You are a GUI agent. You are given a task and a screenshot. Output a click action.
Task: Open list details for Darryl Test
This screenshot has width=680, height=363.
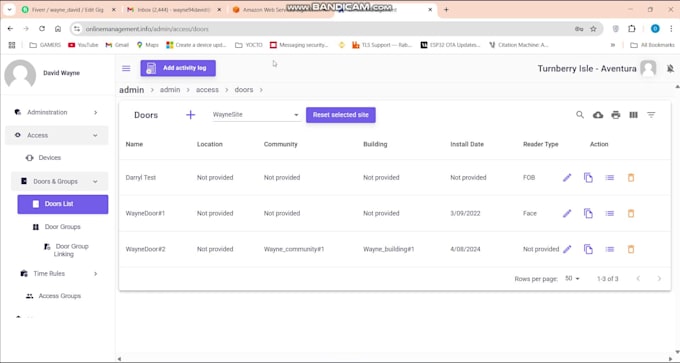coord(610,177)
